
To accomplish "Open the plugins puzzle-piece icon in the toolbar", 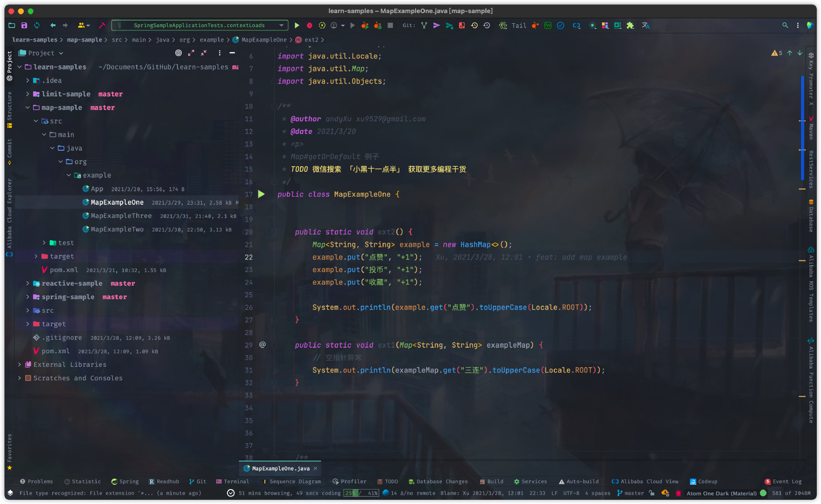I will 630,25.
